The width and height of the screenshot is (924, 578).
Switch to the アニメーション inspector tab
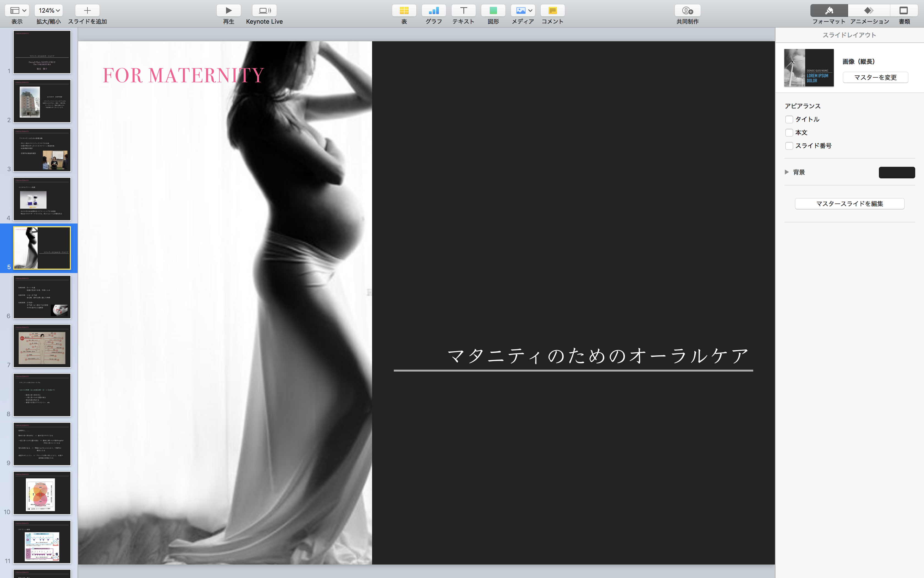pos(869,10)
